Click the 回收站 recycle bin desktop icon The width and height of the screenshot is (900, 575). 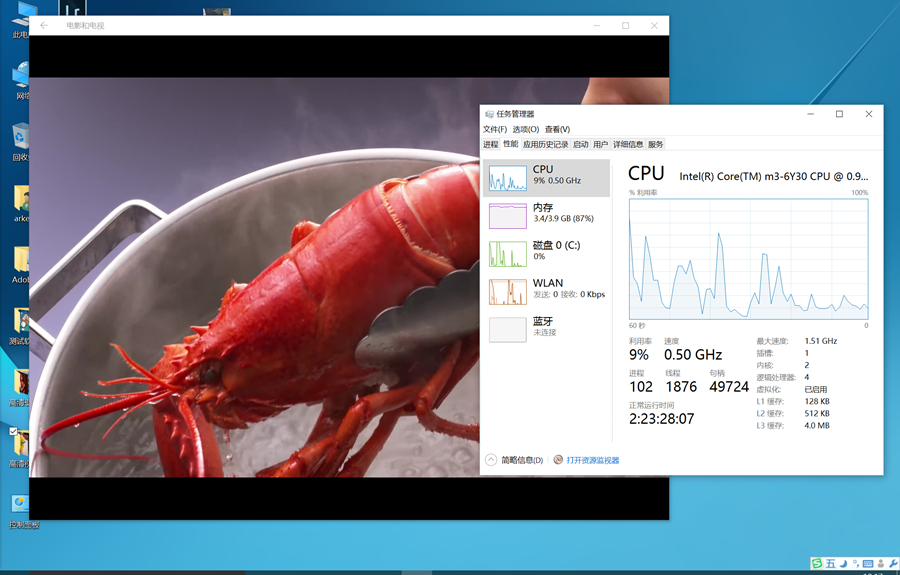20,140
